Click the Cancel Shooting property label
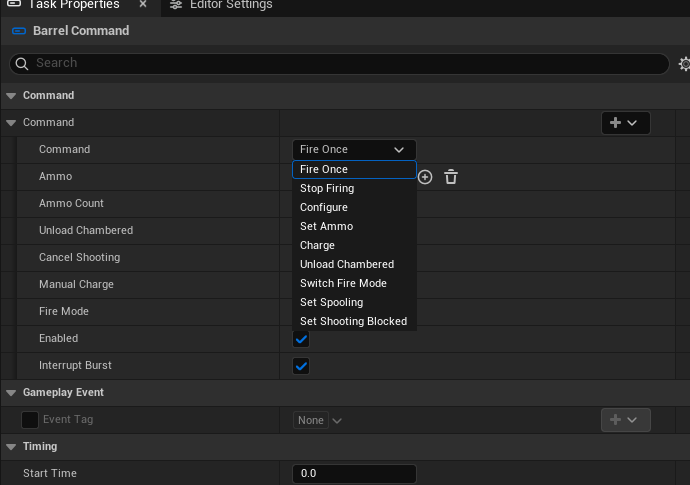 click(x=79, y=257)
